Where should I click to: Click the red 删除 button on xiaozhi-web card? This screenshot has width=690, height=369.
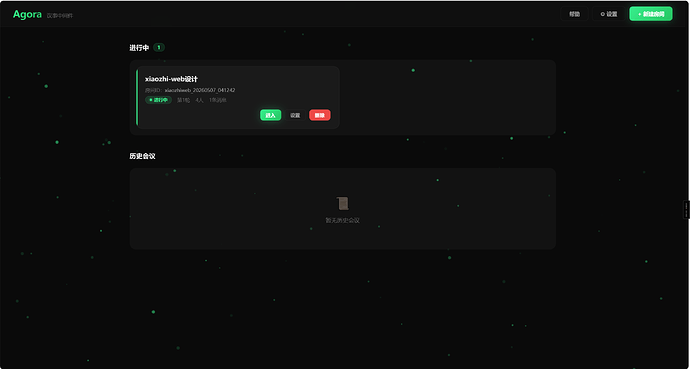pyautogui.click(x=320, y=115)
